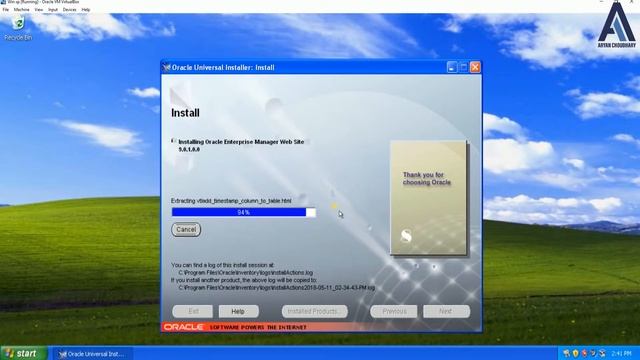640x360 pixels.
Task: Click the ORACLE logo in the red banner
Action: pyautogui.click(x=184, y=327)
